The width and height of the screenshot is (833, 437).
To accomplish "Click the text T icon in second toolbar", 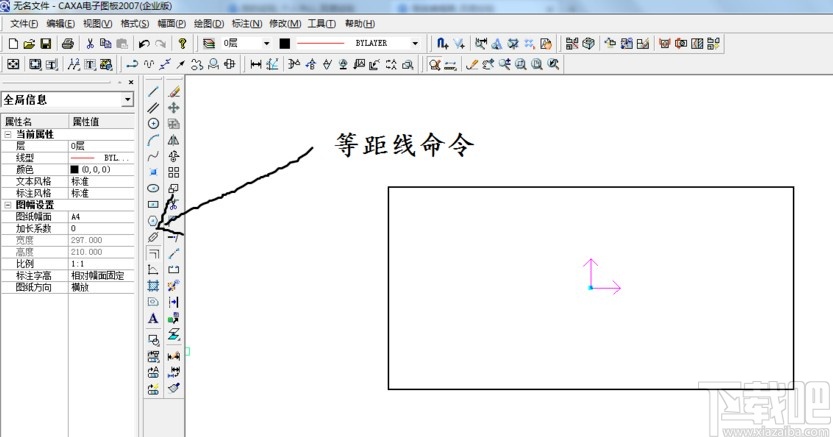I will [x=89, y=64].
